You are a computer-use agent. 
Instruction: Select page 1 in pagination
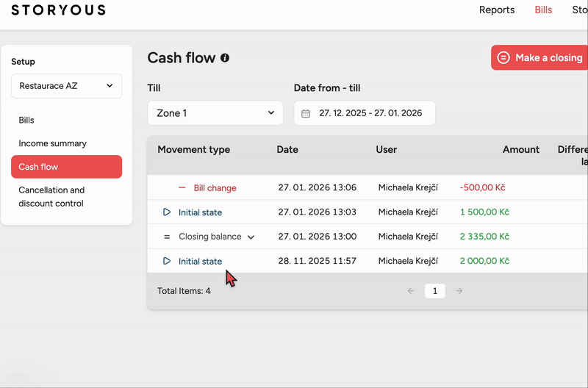click(435, 291)
